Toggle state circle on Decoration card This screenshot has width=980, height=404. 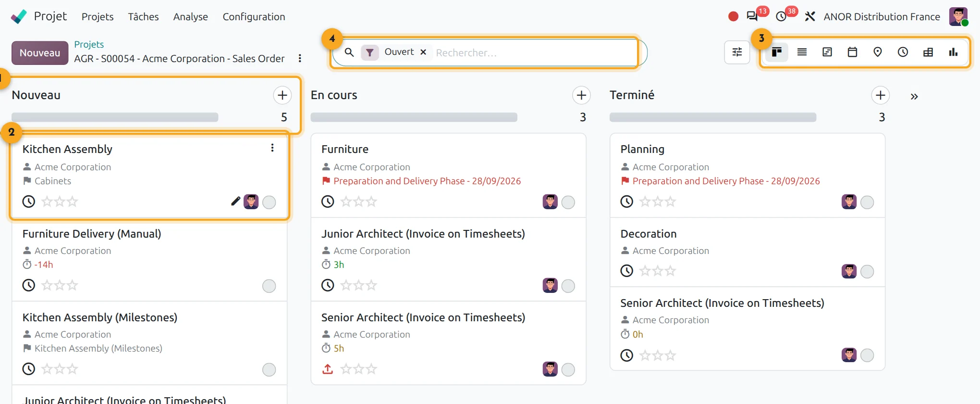pos(867,271)
